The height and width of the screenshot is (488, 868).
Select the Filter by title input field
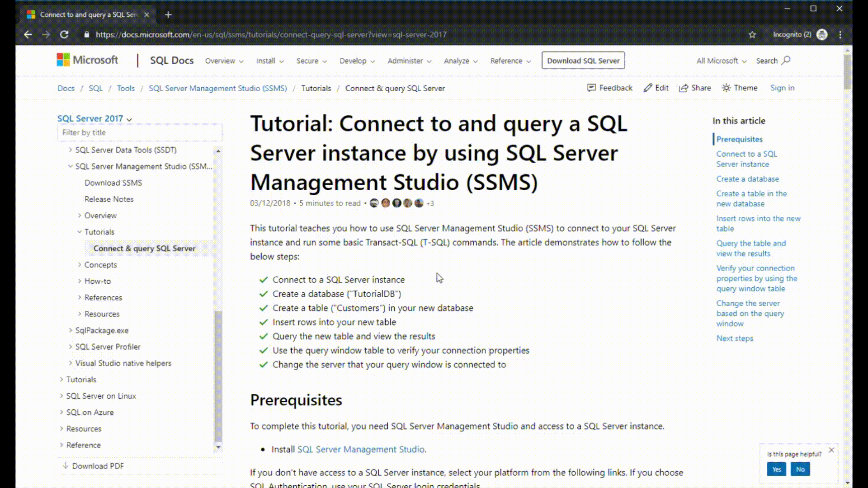pyautogui.click(x=140, y=132)
